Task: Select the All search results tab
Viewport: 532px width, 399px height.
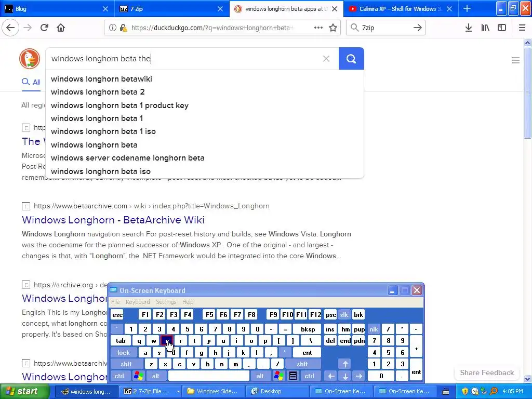Action: point(31,82)
